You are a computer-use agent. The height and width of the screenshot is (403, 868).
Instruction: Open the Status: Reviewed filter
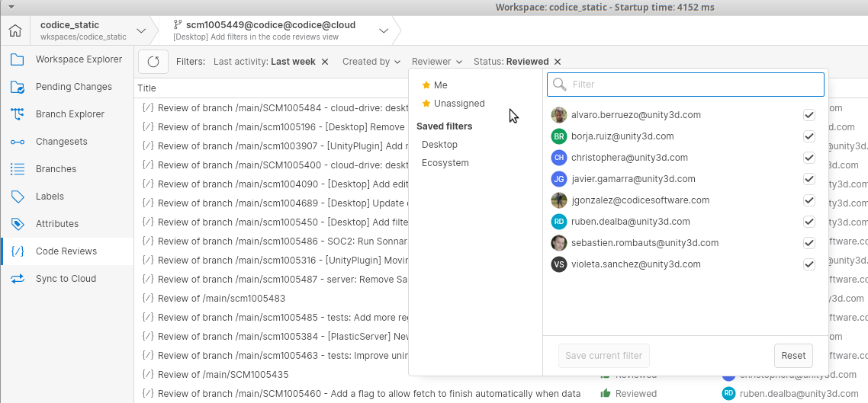pos(511,62)
